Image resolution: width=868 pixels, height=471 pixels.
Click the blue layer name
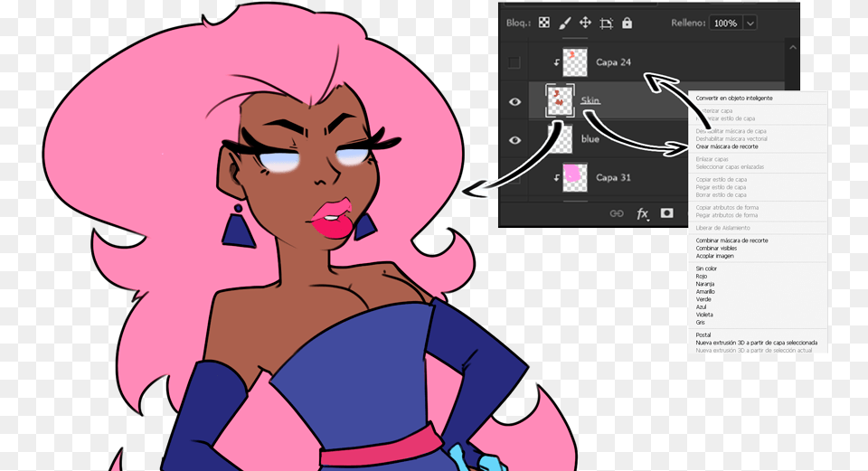(x=590, y=139)
